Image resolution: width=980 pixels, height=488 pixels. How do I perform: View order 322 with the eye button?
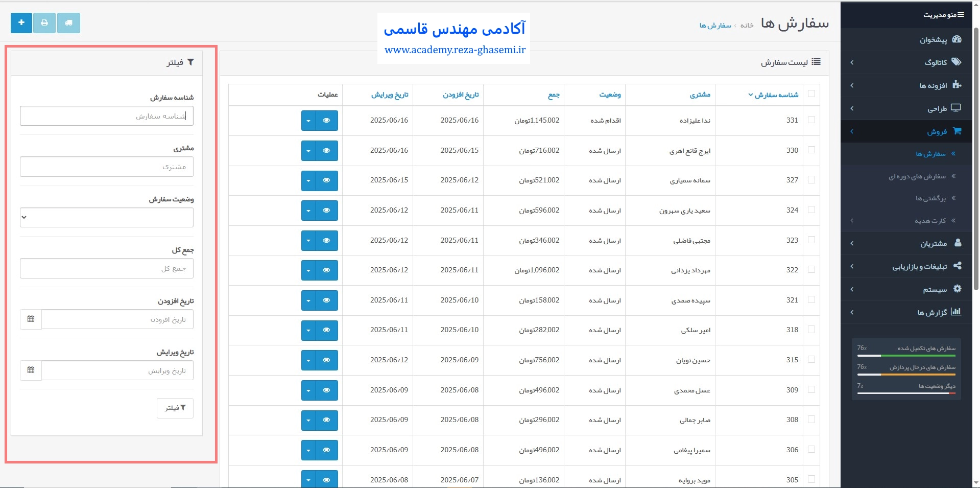327,270
